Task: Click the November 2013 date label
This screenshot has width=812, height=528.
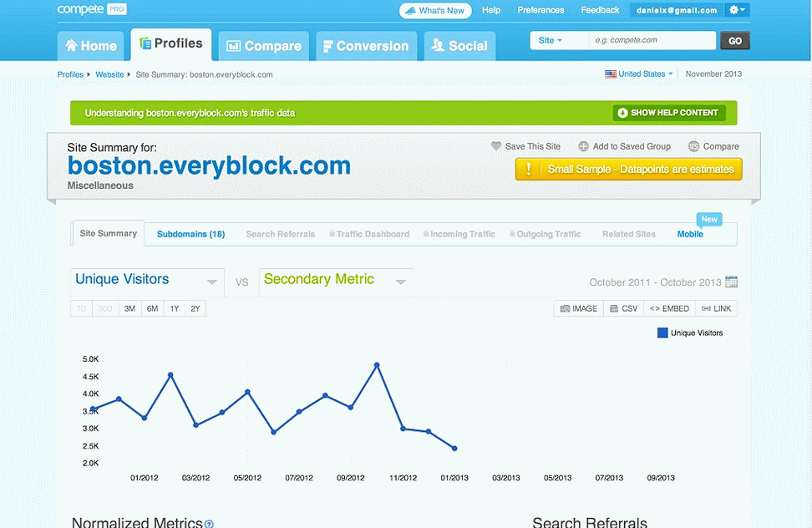Action: [x=713, y=74]
